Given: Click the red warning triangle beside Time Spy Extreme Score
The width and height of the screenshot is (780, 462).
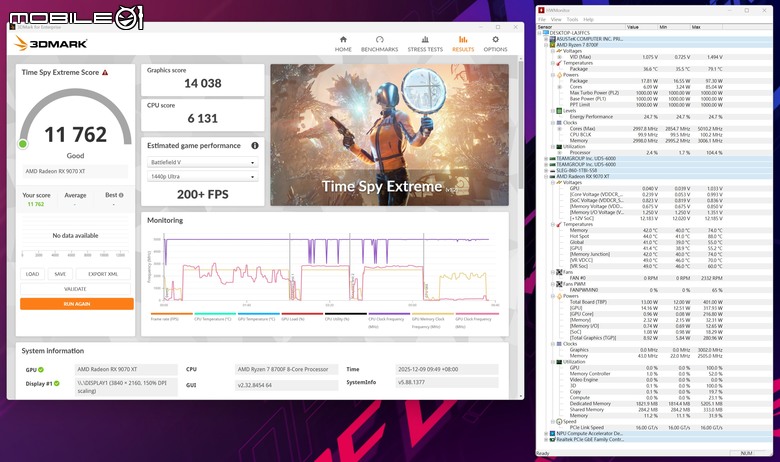Looking at the screenshot, I should tap(105, 72).
